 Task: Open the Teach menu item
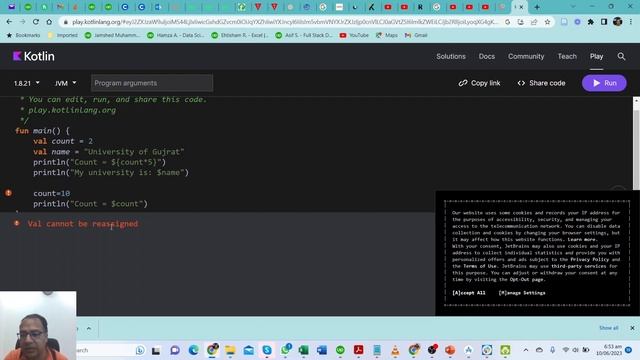[x=567, y=56]
